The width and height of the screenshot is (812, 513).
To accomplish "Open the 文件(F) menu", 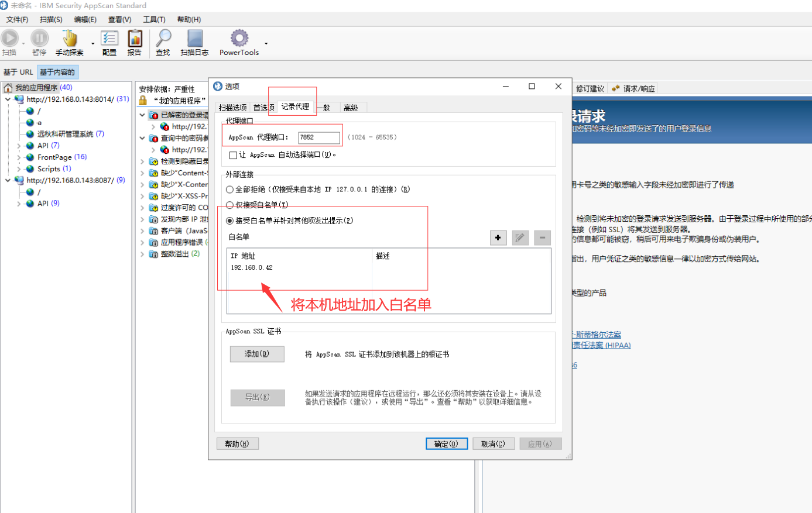I will click(x=17, y=19).
